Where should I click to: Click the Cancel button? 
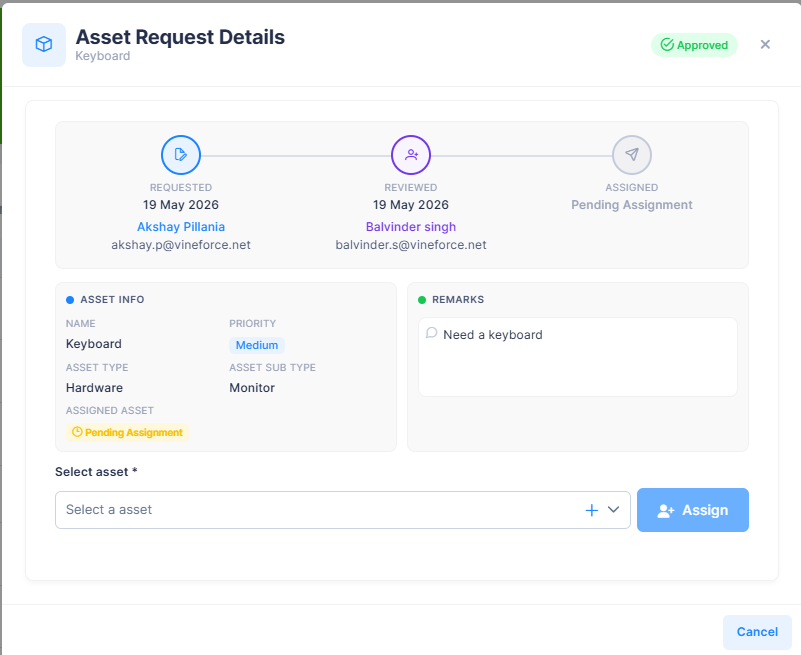click(757, 632)
